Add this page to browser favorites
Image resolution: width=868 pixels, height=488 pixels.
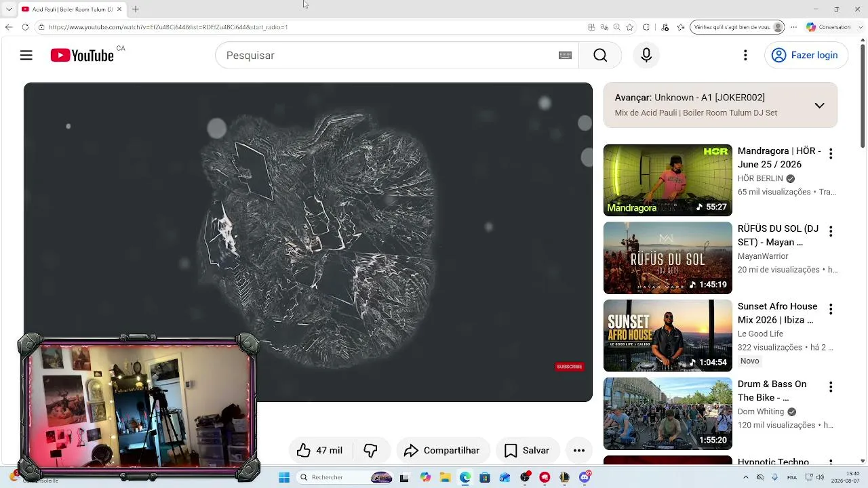coord(630,27)
